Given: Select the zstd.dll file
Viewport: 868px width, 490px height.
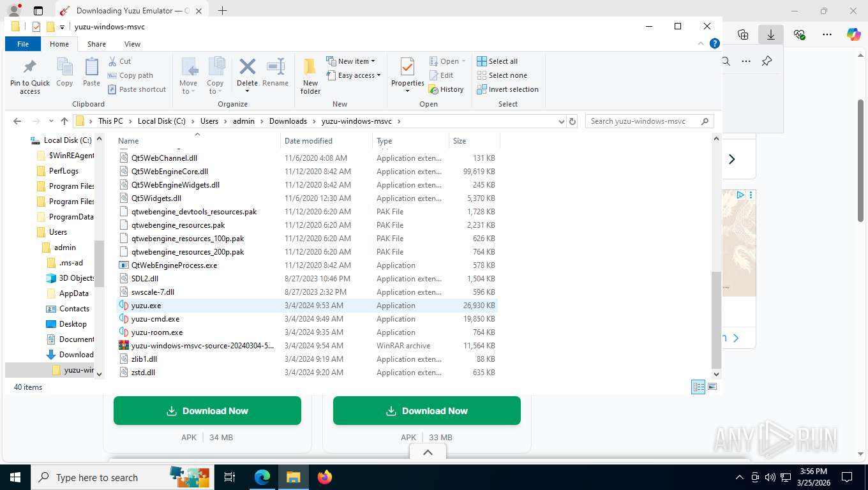Looking at the screenshot, I should coord(306,373).
